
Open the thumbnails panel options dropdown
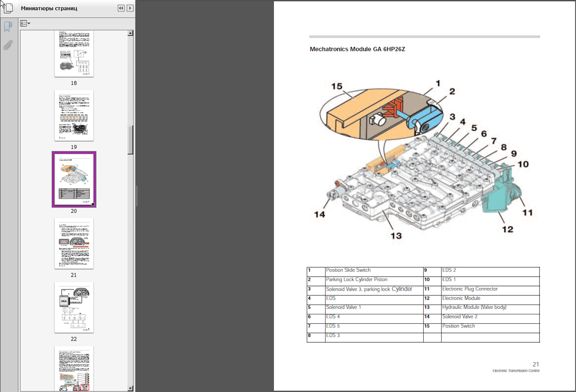[25, 23]
